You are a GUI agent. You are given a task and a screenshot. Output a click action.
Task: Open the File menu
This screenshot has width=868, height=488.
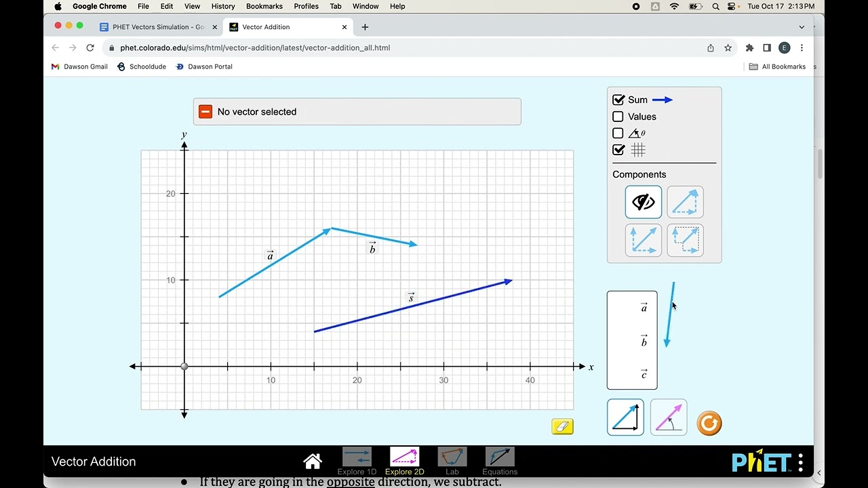coord(143,6)
